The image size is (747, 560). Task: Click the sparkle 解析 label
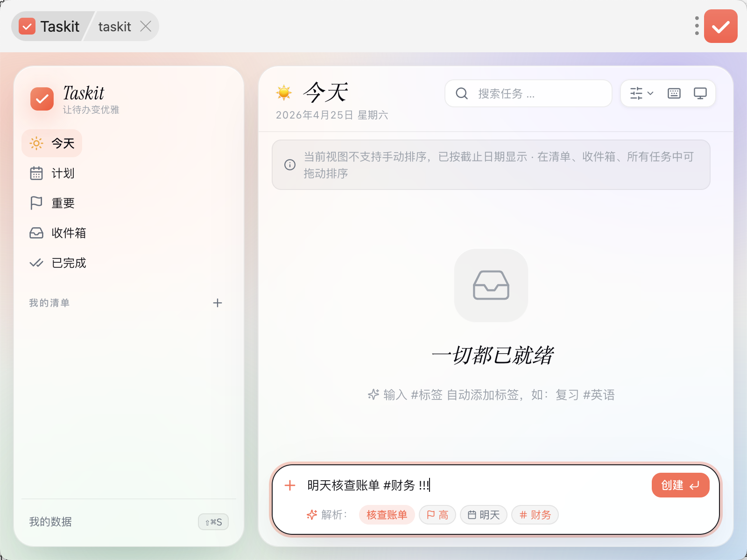(327, 515)
